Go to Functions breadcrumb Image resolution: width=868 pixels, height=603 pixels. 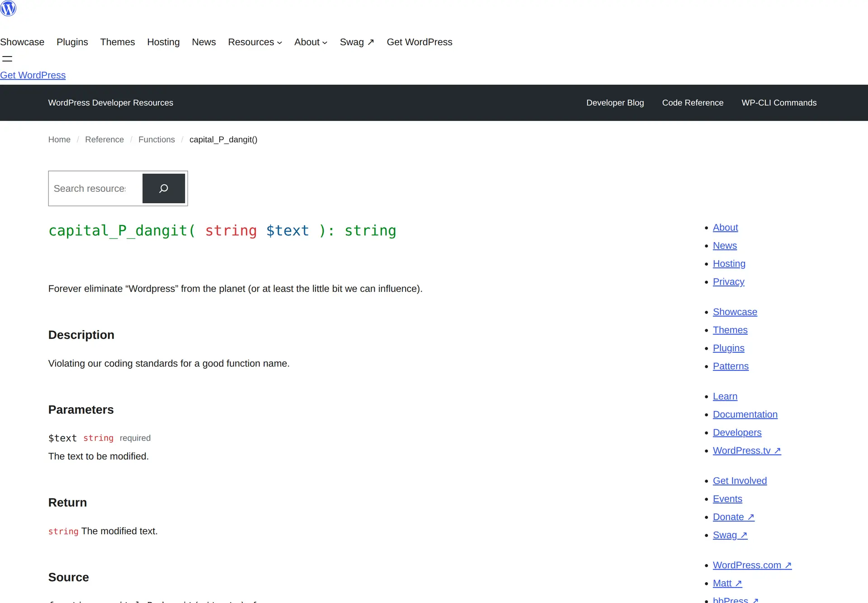click(156, 139)
